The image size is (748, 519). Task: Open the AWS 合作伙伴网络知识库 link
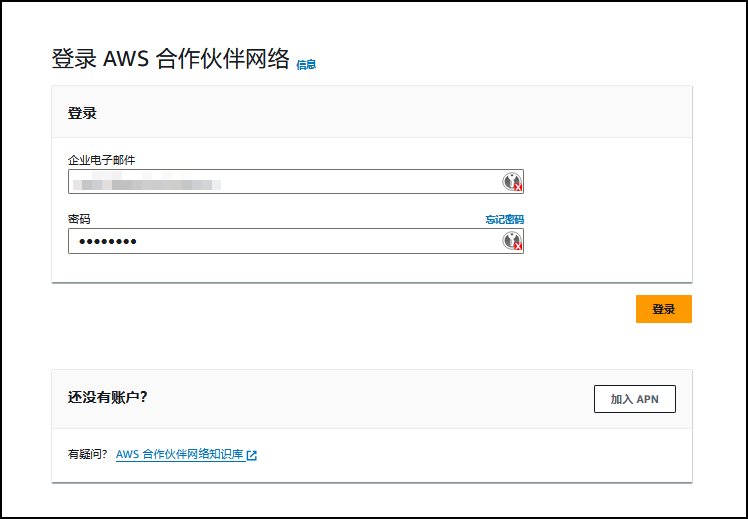pyautogui.click(x=180, y=454)
